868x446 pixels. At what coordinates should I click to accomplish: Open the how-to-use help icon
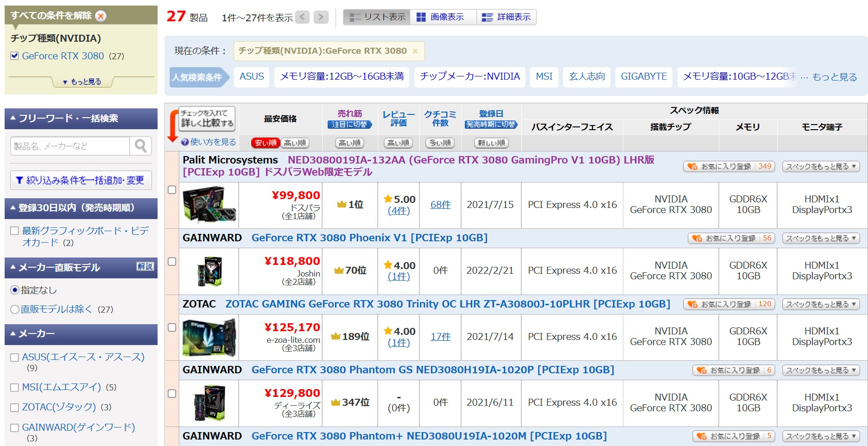tap(184, 142)
